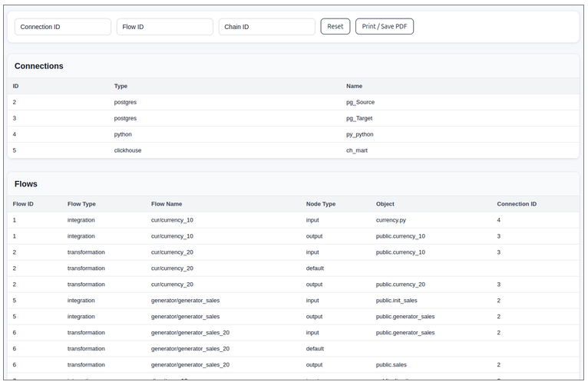Select the public.sales object cell
The image size is (588, 385).
(391, 365)
